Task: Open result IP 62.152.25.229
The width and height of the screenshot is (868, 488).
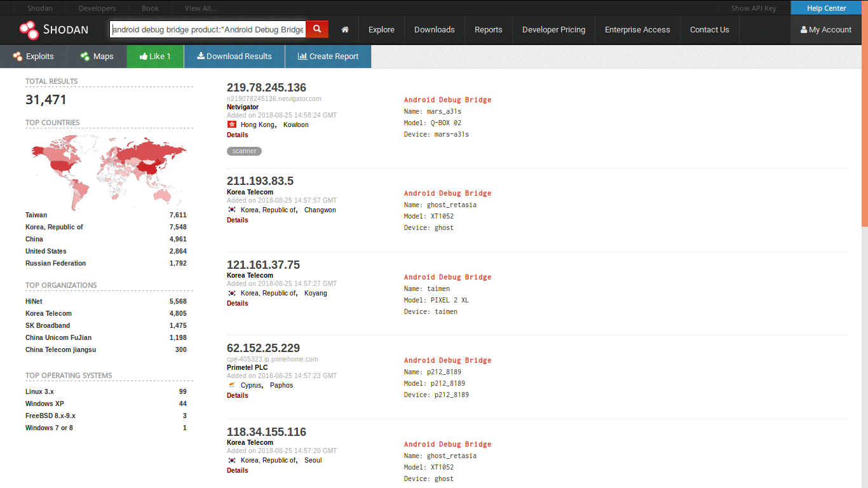Action: coord(263,348)
